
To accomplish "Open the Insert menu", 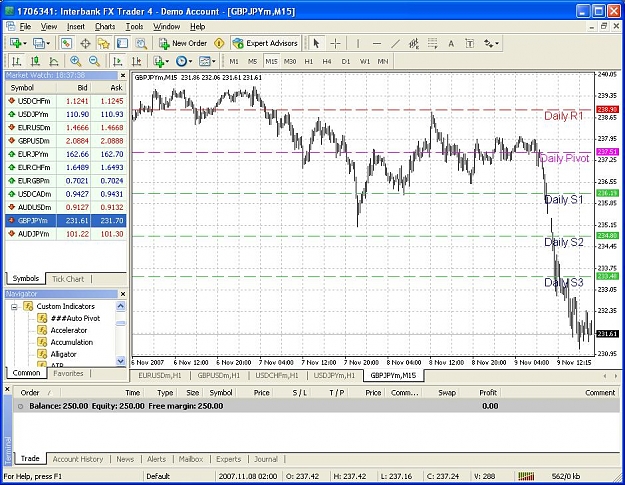I will pyautogui.click(x=76, y=26).
